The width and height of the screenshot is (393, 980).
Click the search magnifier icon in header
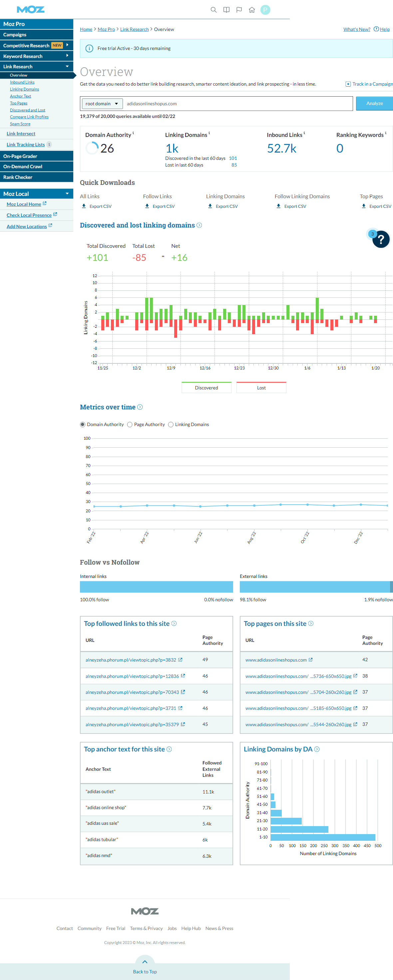[213, 10]
